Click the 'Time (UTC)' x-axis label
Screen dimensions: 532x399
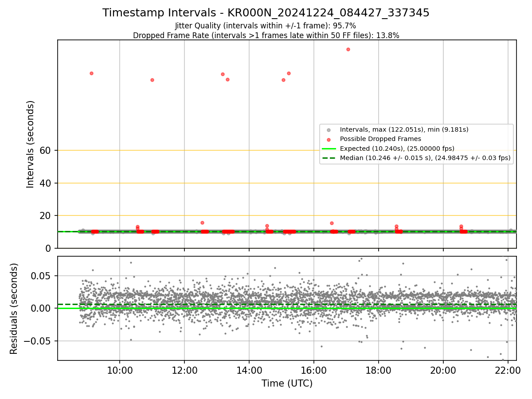click(x=287, y=383)
